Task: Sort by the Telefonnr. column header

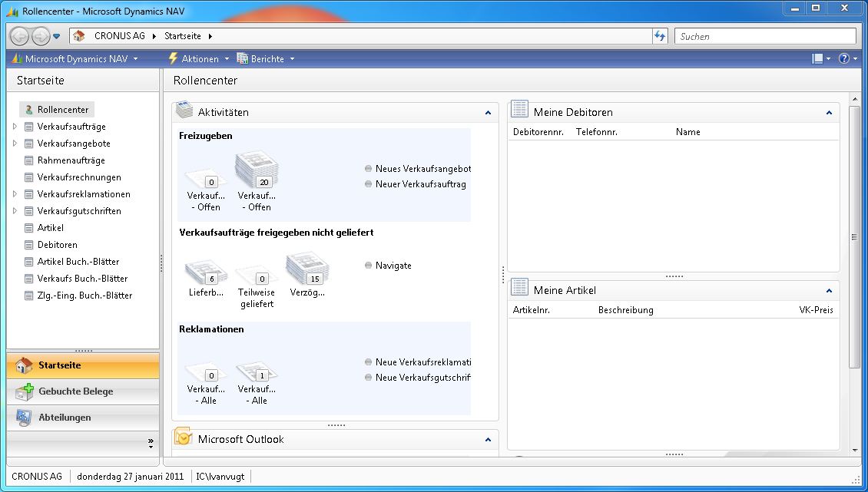Action: 596,132
